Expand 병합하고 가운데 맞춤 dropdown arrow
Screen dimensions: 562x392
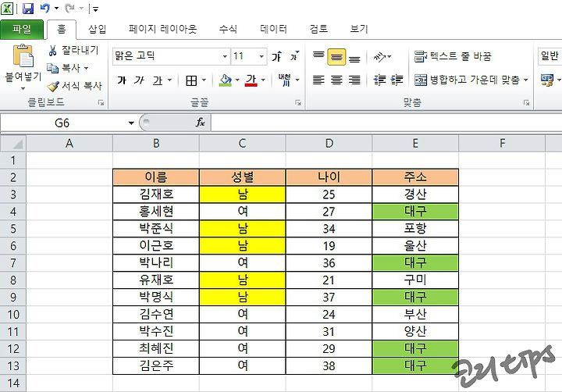coord(526,80)
